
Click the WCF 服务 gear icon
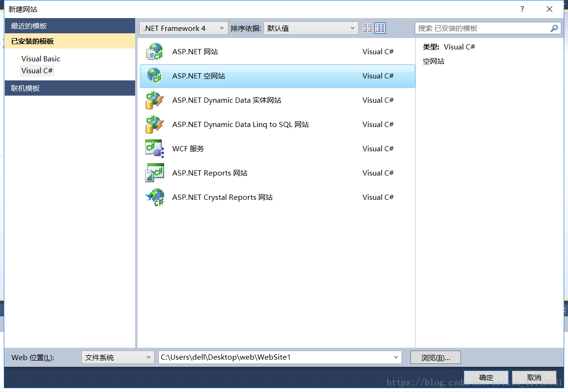pyautogui.click(x=155, y=148)
